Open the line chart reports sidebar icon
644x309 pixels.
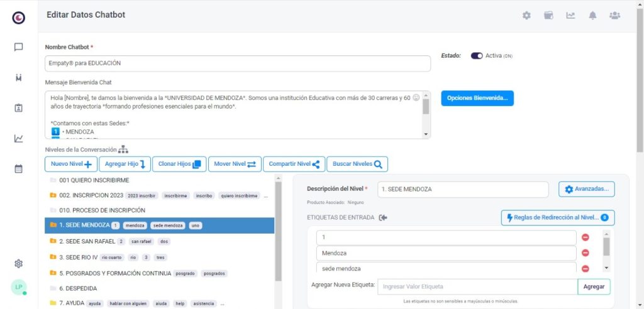click(x=18, y=139)
